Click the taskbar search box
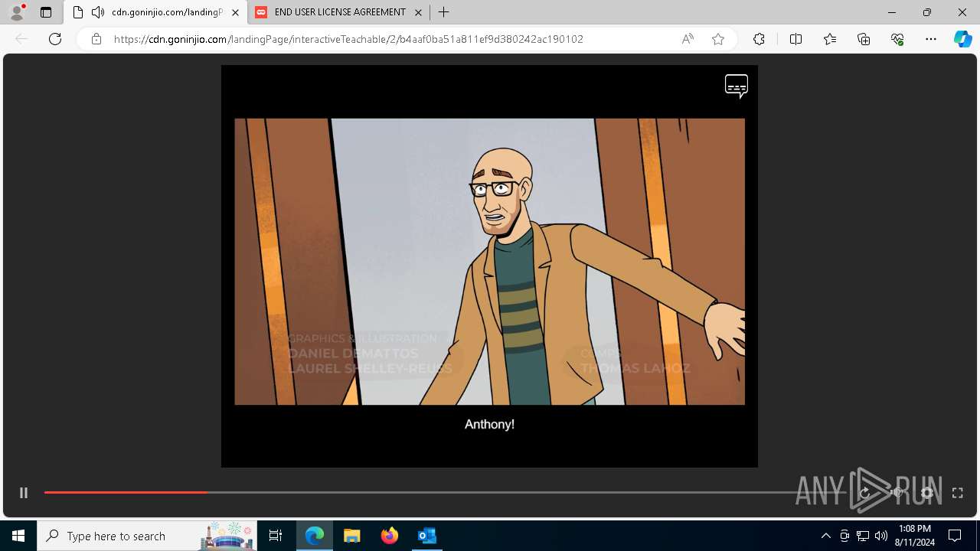Viewport: 980px width, 551px height. click(149, 536)
